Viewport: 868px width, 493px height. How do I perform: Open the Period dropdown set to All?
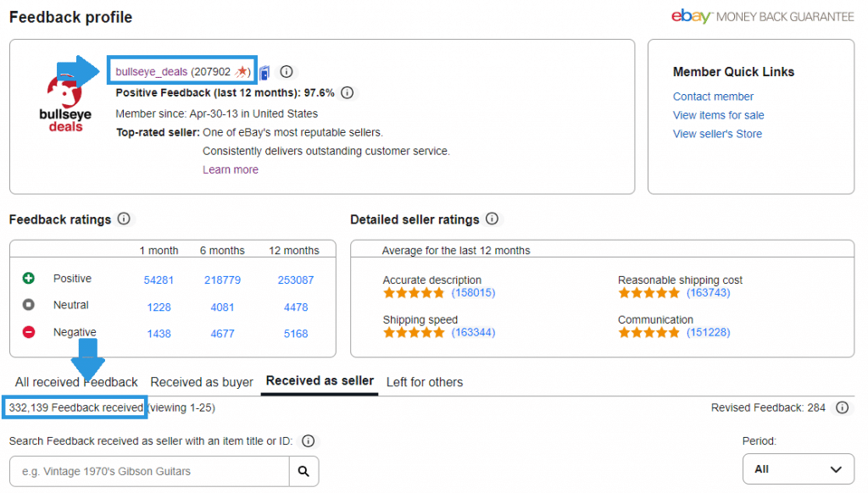pos(798,468)
